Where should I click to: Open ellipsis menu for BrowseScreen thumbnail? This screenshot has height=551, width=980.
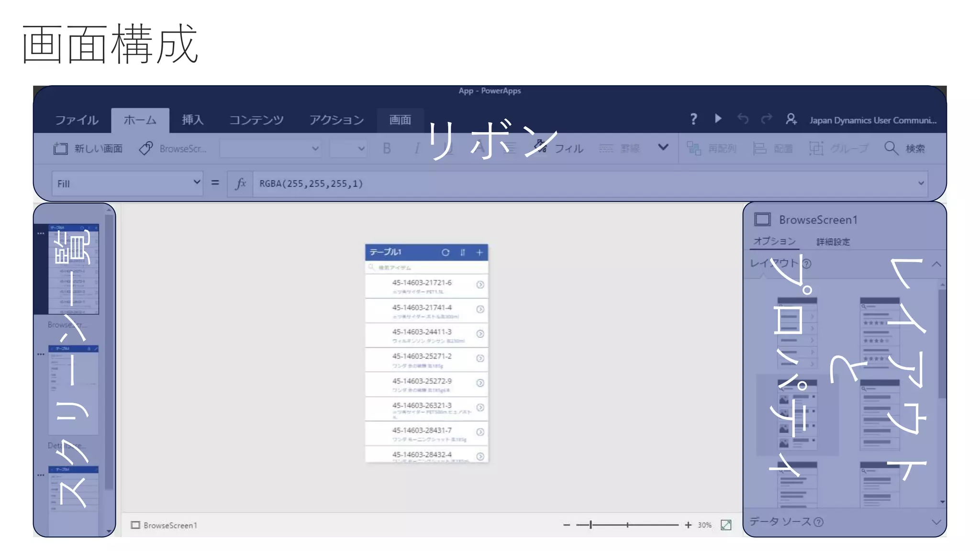41,233
